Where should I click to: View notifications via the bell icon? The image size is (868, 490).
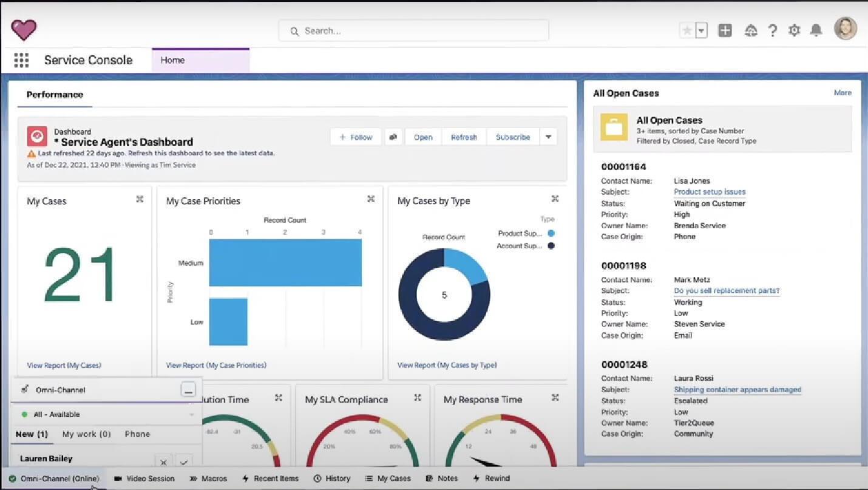(816, 30)
